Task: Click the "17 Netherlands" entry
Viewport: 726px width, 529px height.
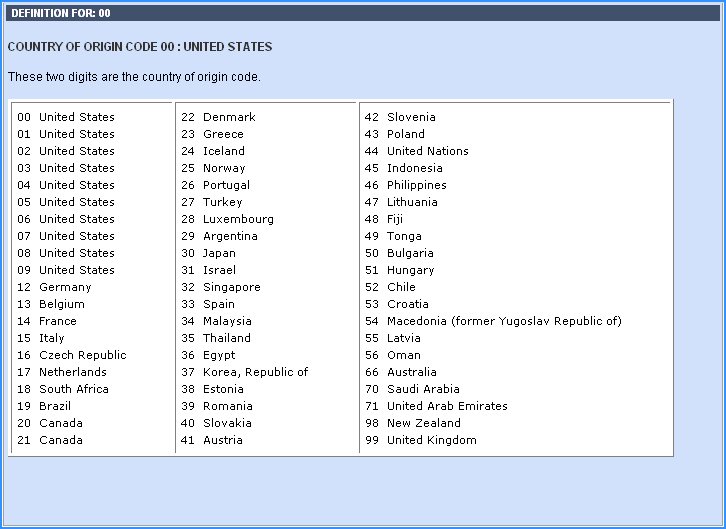Action: tap(62, 372)
